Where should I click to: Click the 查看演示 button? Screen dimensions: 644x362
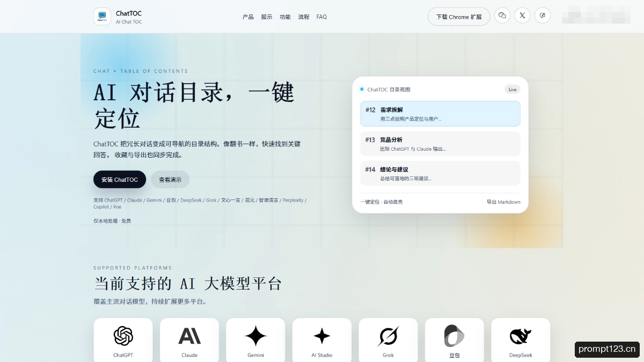(x=170, y=180)
